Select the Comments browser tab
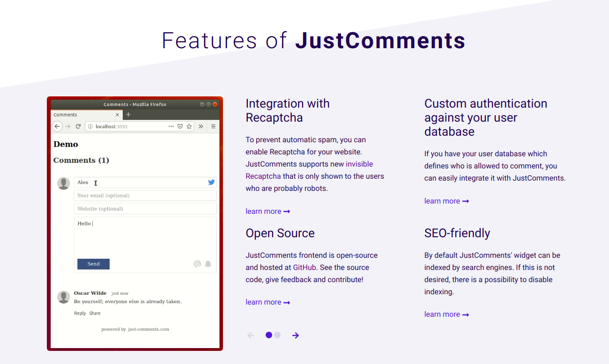Image resolution: width=609 pixels, height=364 pixels. pos(87,115)
